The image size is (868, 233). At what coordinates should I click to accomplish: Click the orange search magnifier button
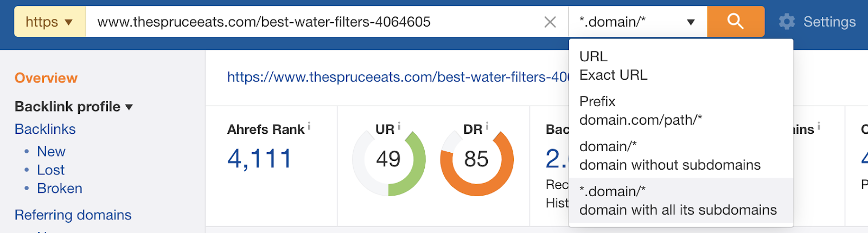(x=735, y=22)
